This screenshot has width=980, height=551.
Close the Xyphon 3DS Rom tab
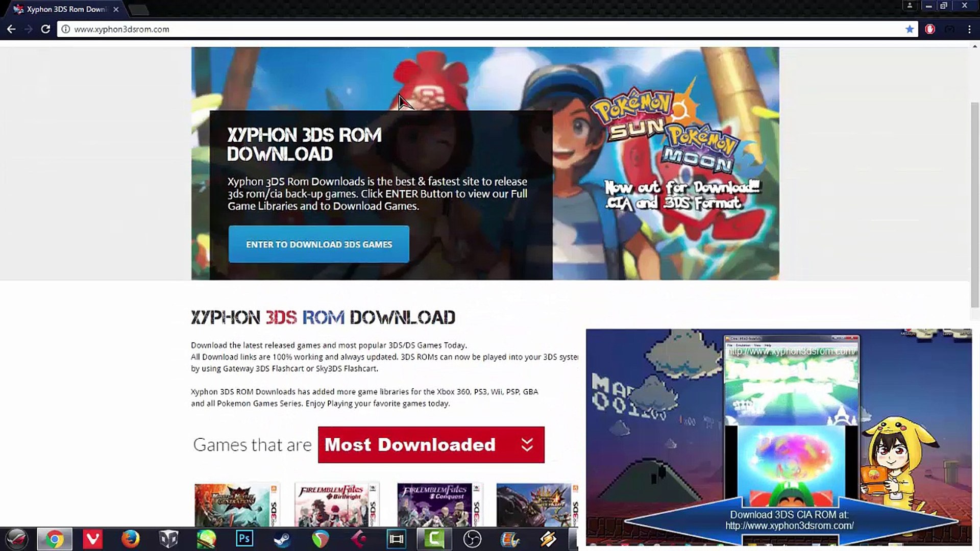tap(116, 9)
